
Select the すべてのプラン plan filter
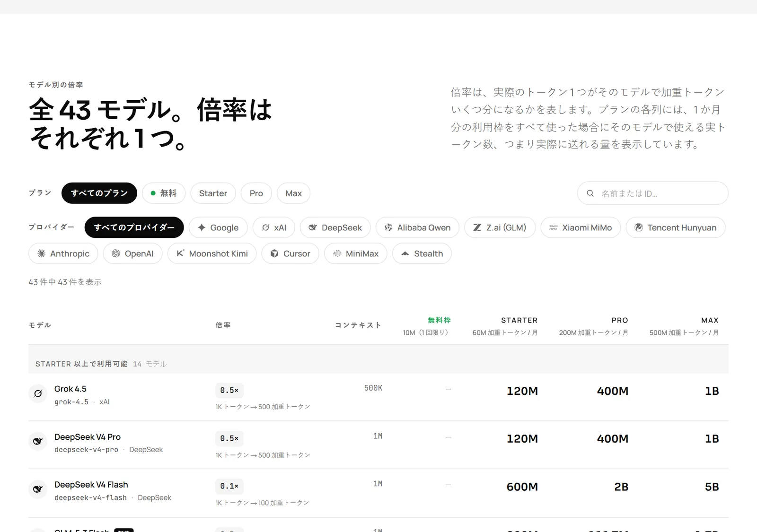(99, 193)
